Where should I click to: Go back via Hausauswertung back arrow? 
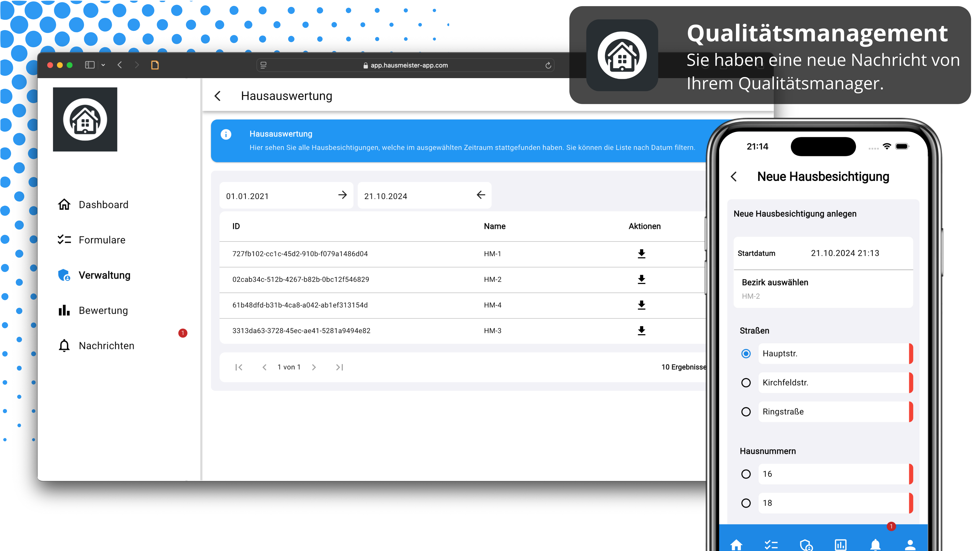pyautogui.click(x=218, y=96)
